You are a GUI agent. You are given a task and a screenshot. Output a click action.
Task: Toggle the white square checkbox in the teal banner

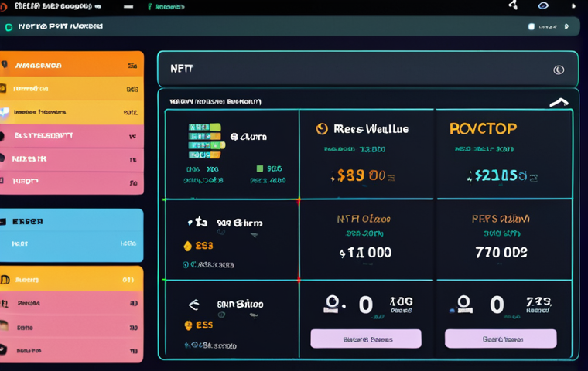[x=531, y=26]
